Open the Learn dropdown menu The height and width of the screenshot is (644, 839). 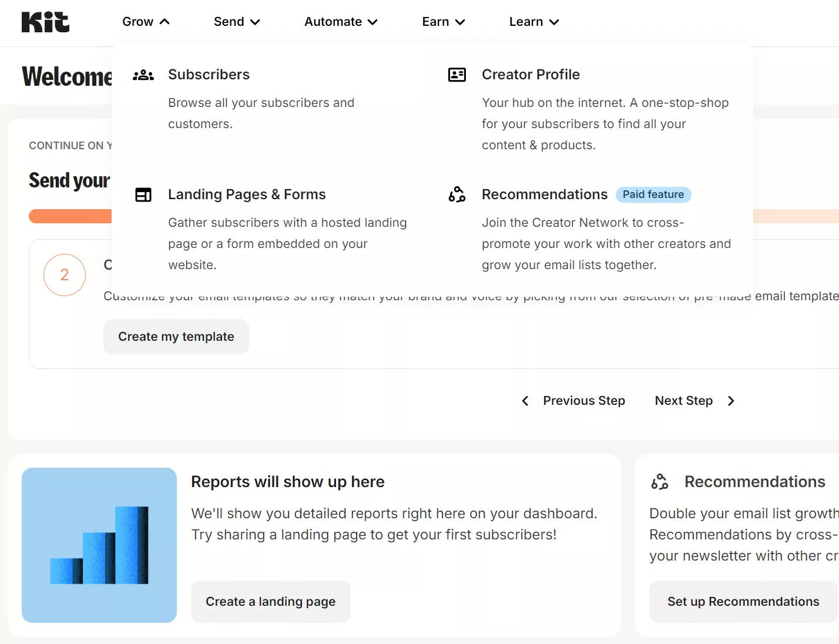click(x=533, y=22)
